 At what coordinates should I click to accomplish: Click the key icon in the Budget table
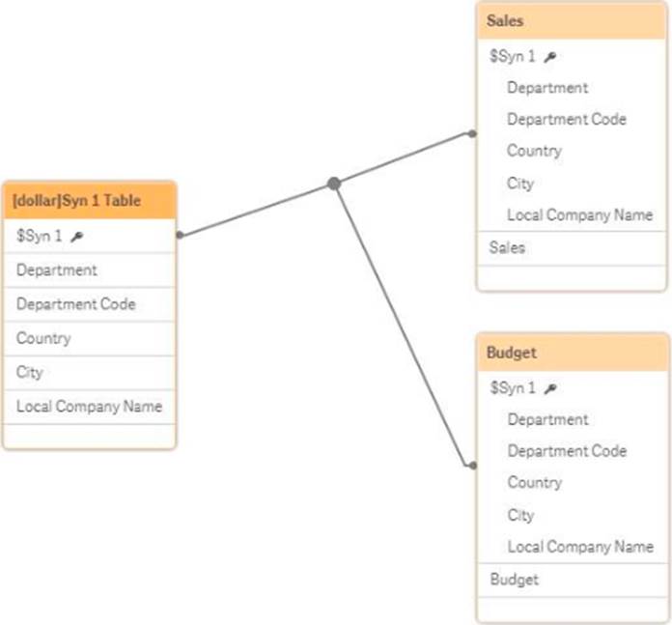pyautogui.click(x=549, y=388)
